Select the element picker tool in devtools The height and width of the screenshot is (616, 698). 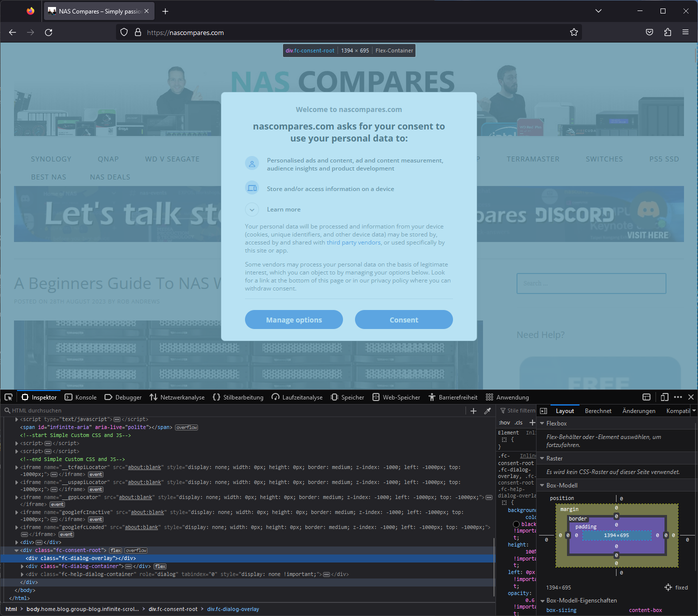[x=8, y=397]
